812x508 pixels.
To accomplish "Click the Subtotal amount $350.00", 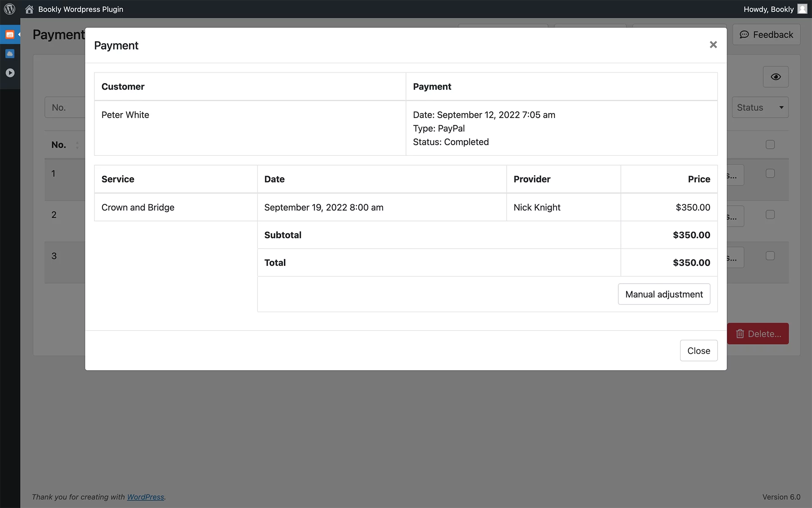I will tap(691, 235).
